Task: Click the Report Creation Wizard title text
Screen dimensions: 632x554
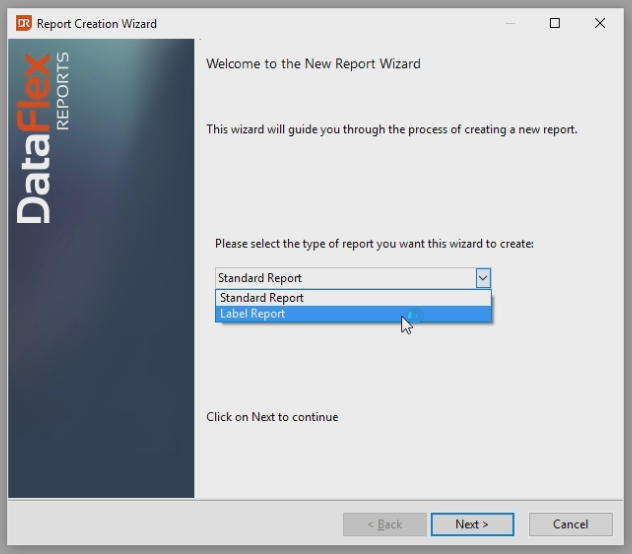Action: tap(97, 23)
